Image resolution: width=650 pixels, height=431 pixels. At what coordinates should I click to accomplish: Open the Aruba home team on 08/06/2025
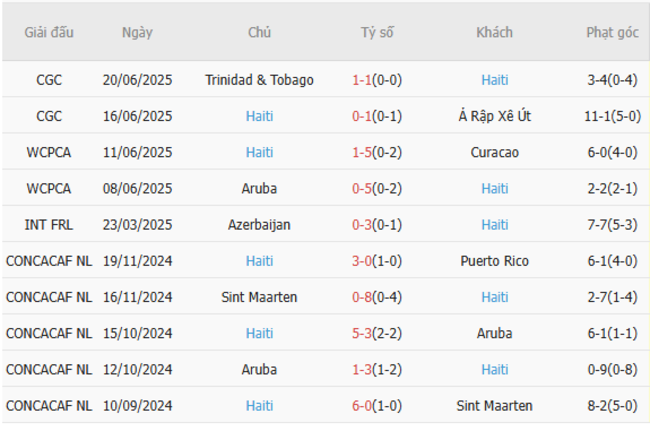[259, 188]
